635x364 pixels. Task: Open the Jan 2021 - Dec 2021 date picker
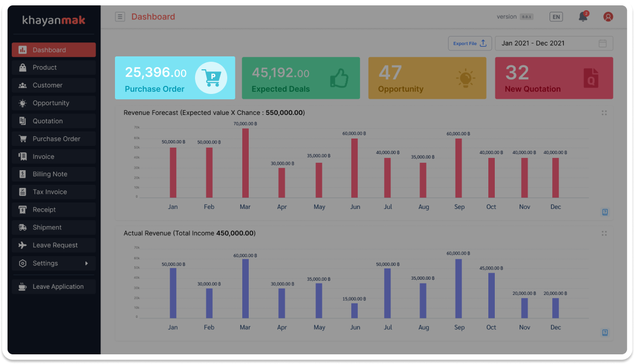tap(548, 43)
